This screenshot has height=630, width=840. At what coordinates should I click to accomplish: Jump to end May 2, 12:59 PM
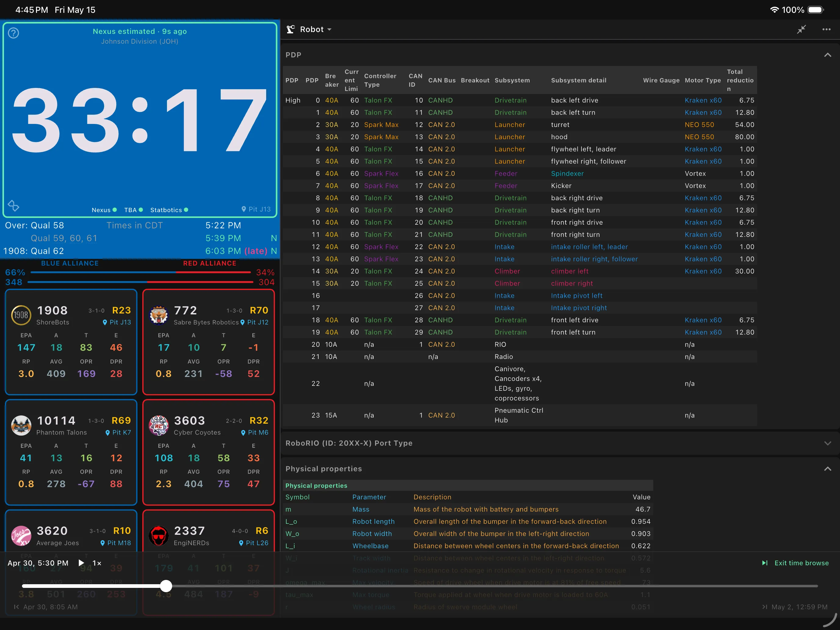tap(795, 607)
